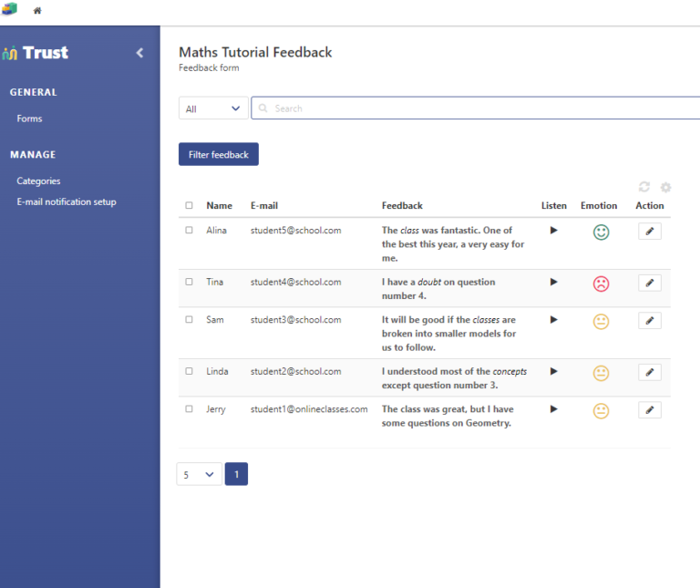This screenshot has height=588, width=700.
Task: Click Linda's neutral emotion face
Action: [601, 373]
